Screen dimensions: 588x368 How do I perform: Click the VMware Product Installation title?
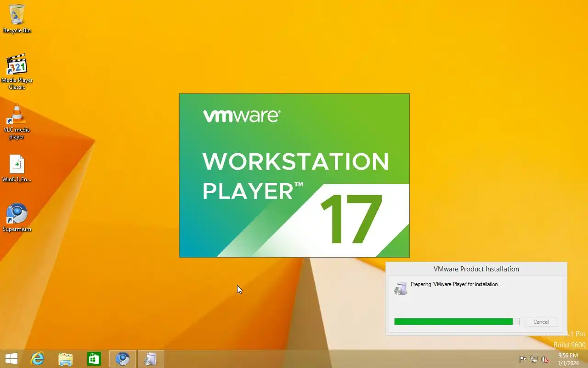coord(476,269)
